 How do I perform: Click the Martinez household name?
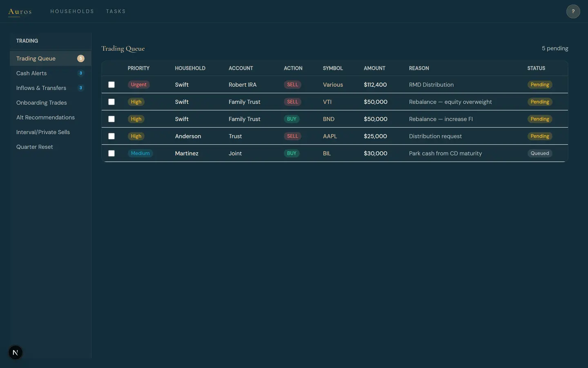(187, 153)
